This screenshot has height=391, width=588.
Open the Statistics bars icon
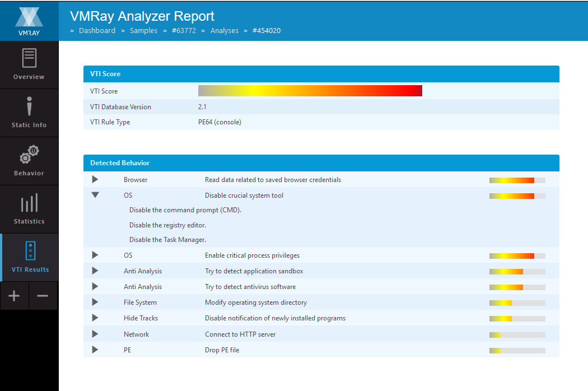tap(29, 203)
